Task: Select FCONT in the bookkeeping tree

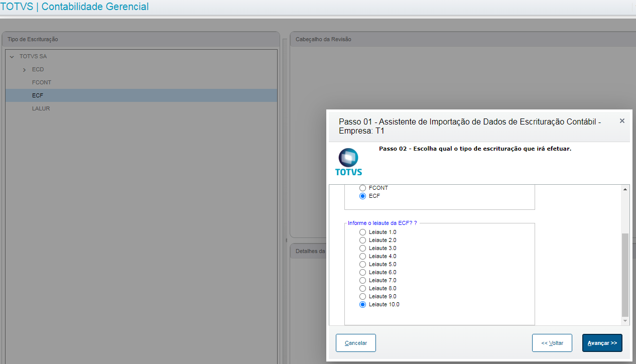Action: [42, 82]
